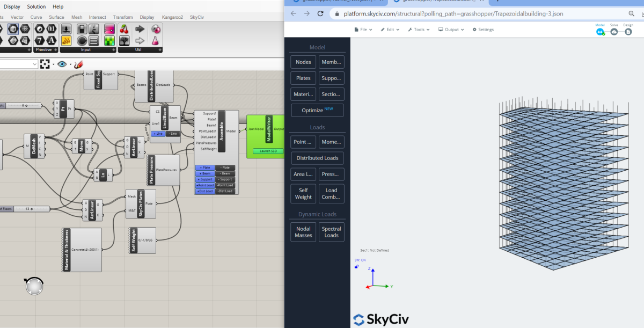
Task: Click the red paintbrush icon below the canvas toolbar
Action: 79,64
